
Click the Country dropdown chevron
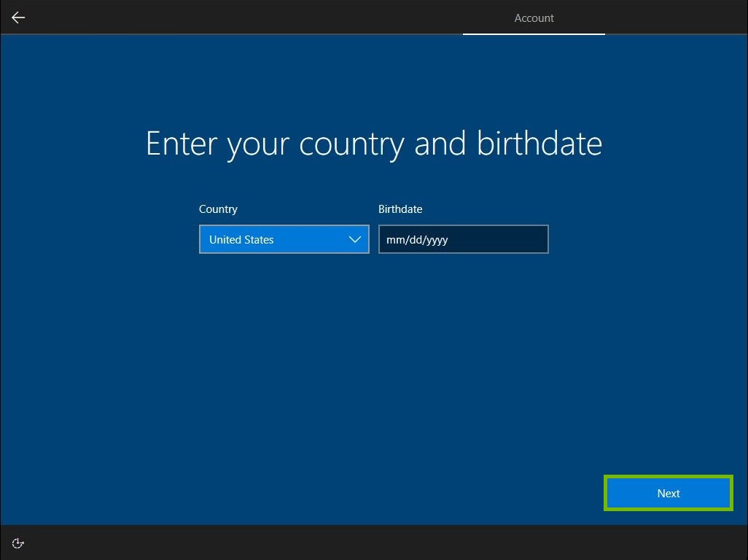click(354, 239)
